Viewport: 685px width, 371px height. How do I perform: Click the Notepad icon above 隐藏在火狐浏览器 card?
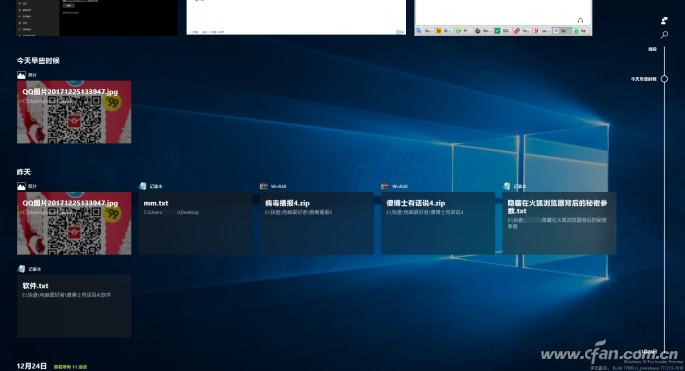[506, 186]
